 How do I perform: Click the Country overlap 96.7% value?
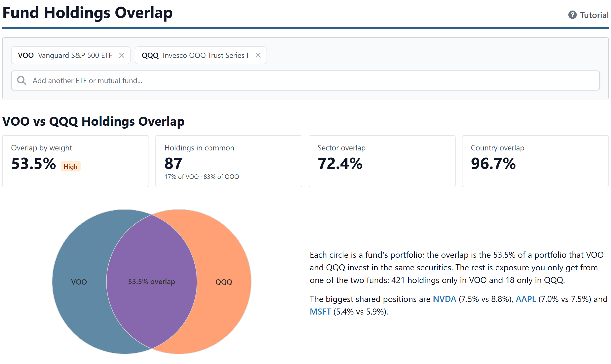[493, 163]
